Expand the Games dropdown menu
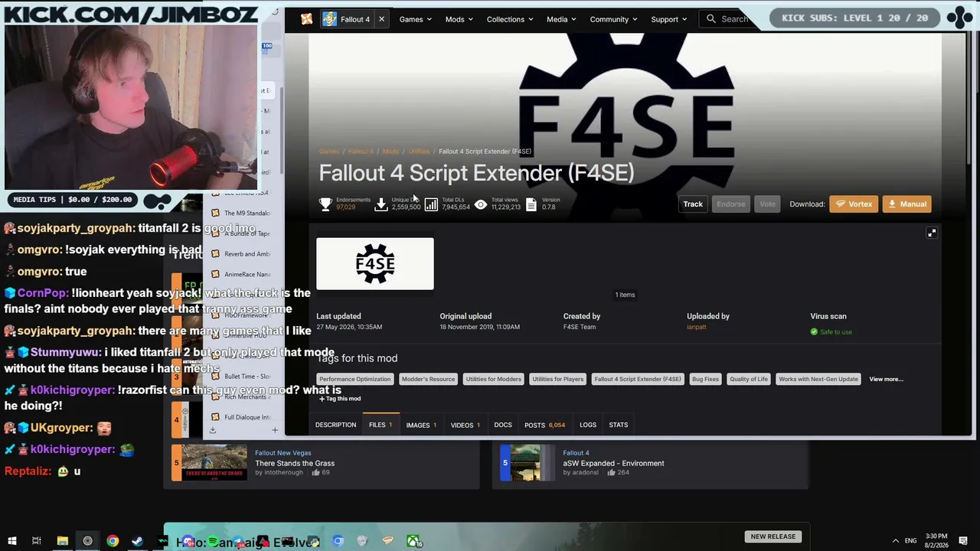This screenshot has height=551, width=980. (416, 19)
